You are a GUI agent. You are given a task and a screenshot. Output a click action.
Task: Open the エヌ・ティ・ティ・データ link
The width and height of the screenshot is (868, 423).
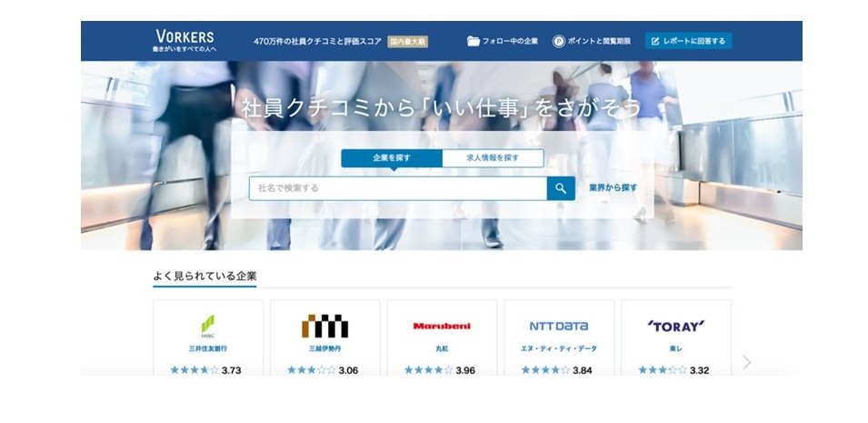(558, 348)
